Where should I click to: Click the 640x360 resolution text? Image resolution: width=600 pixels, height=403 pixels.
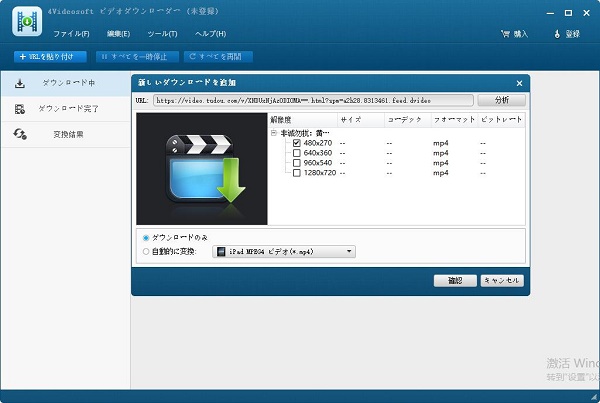[x=318, y=153]
